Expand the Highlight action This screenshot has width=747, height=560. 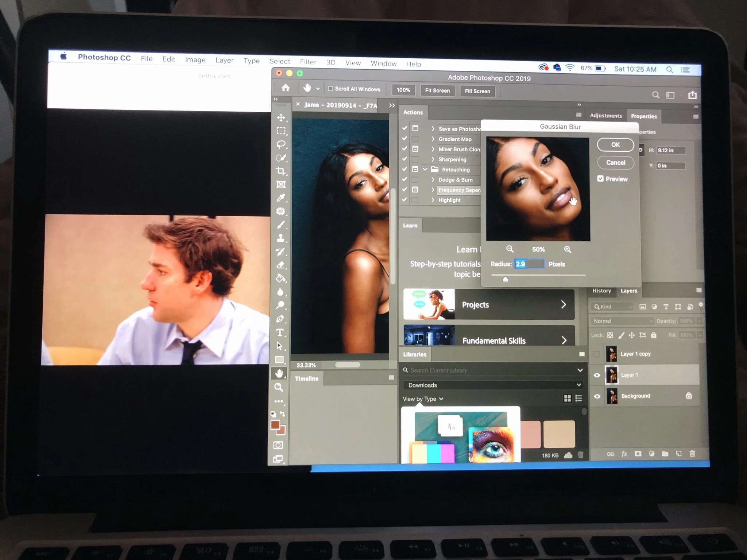coord(433,200)
